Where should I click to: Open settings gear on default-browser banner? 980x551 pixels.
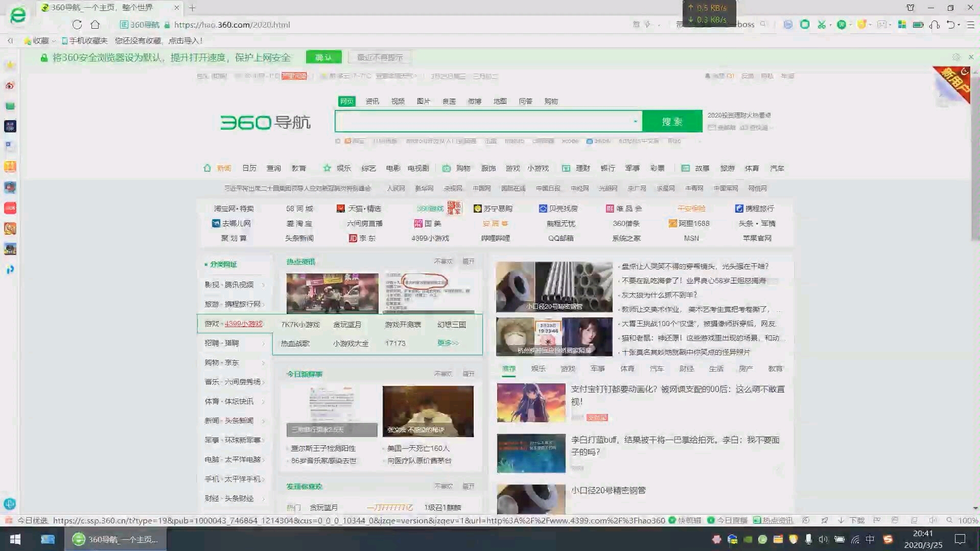[956, 57]
